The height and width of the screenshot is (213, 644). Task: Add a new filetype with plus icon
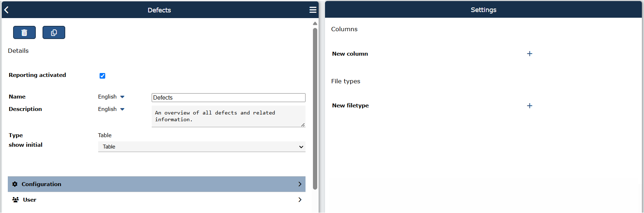pos(530,106)
